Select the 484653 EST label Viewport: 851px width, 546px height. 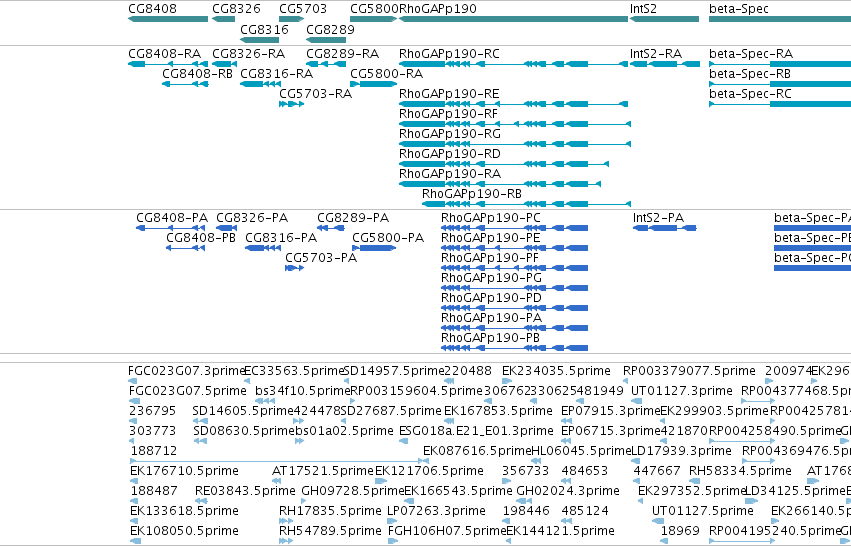(585, 472)
